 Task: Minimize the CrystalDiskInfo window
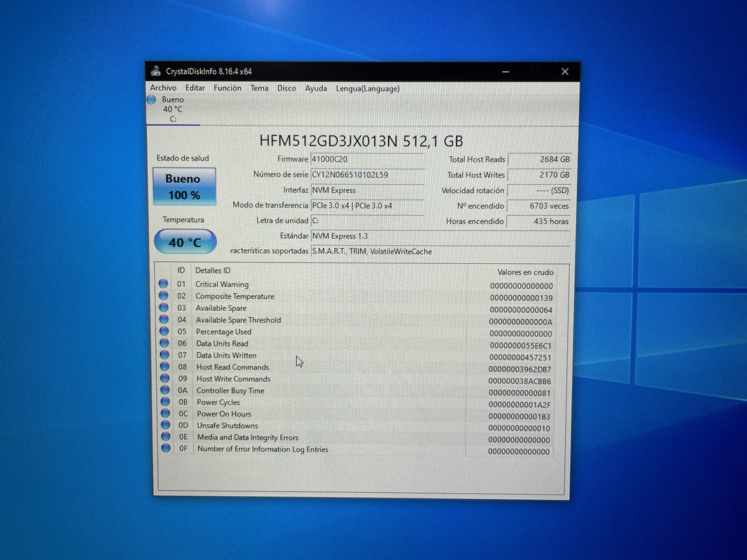point(505,72)
